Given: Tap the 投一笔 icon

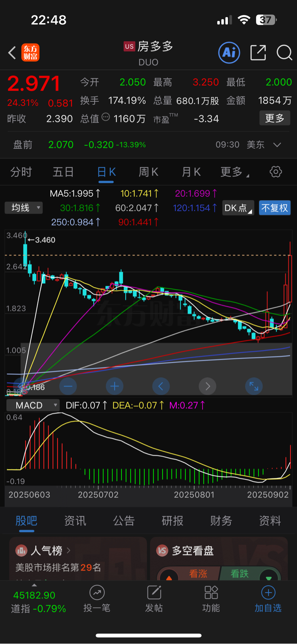Looking at the screenshot, I should (97, 592).
